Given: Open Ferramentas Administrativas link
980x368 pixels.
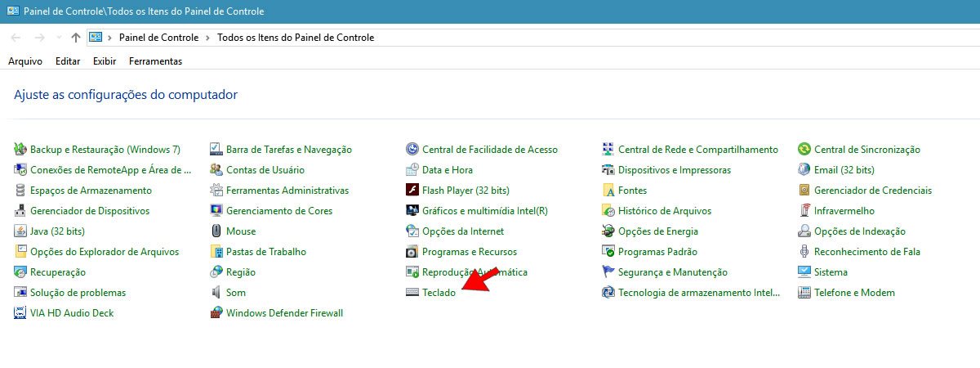Looking at the screenshot, I should pyautogui.click(x=287, y=191).
